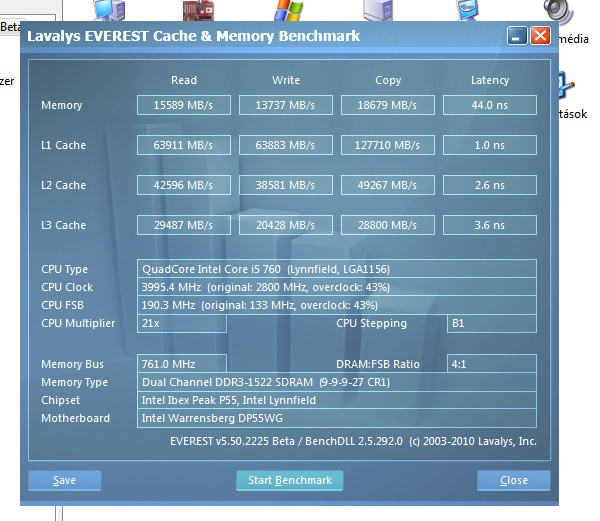Image resolution: width=600 pixels, height=521 pixels.
Task: Select L3 Cache copy value 28800 MB/s
Action: click(x=388, y=225)
